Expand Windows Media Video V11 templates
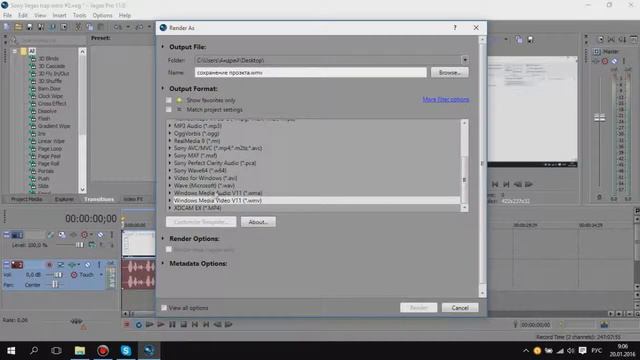Screen dimensions: 640x360 click(x=170, y=200)
